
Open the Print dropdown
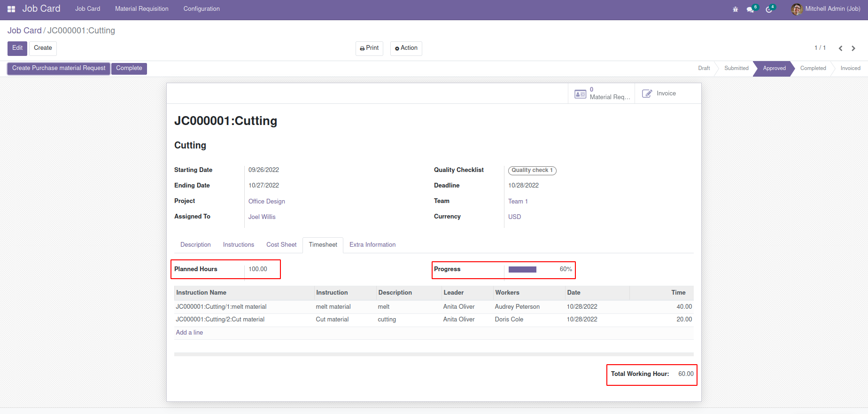[x=369, y=48]
